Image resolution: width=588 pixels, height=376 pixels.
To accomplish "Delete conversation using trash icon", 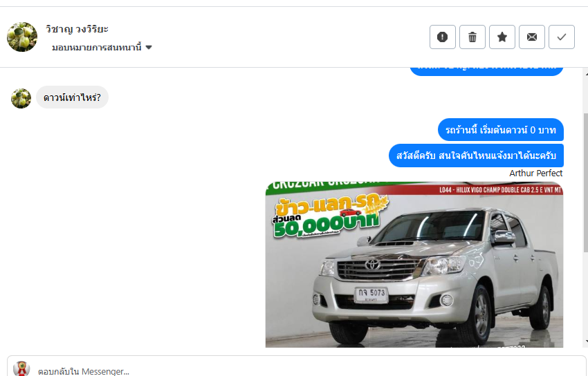I will [472, 37].
